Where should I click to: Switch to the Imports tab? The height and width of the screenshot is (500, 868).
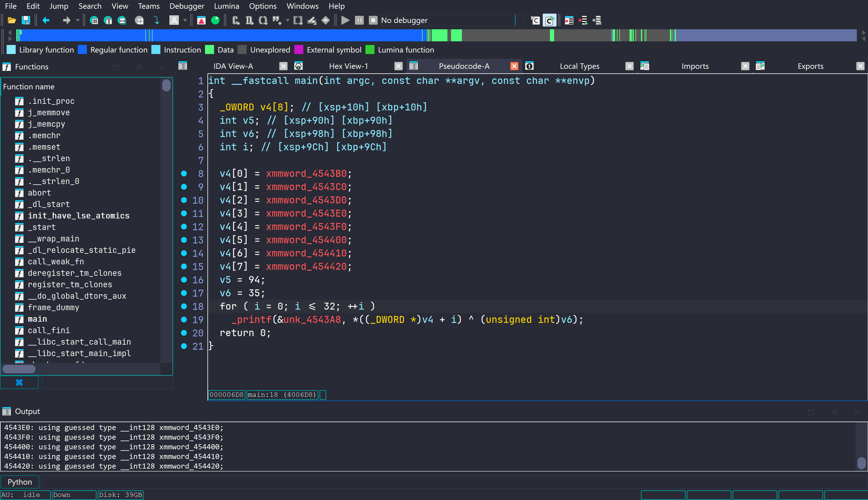pos(695,66)
